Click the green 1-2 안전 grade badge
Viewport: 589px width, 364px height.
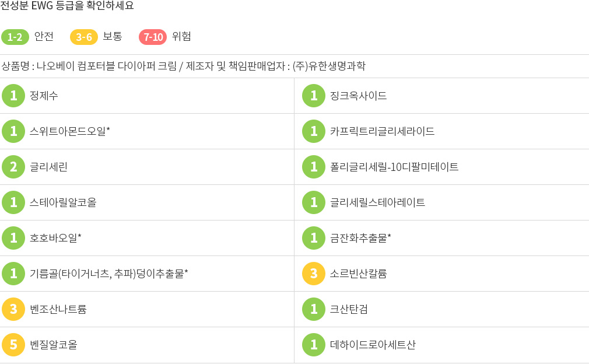click(x=15, y=37)
